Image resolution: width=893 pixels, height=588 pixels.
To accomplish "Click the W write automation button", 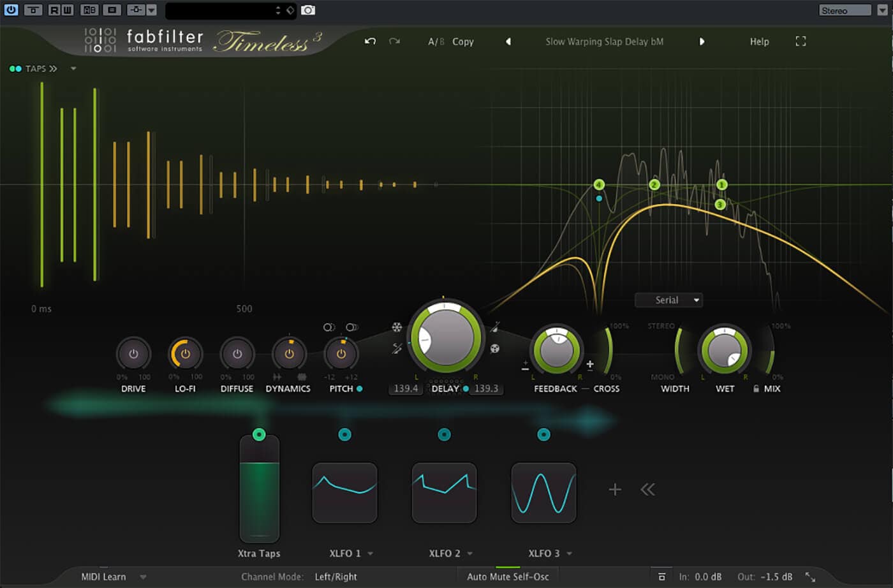I will pos(67,10).
